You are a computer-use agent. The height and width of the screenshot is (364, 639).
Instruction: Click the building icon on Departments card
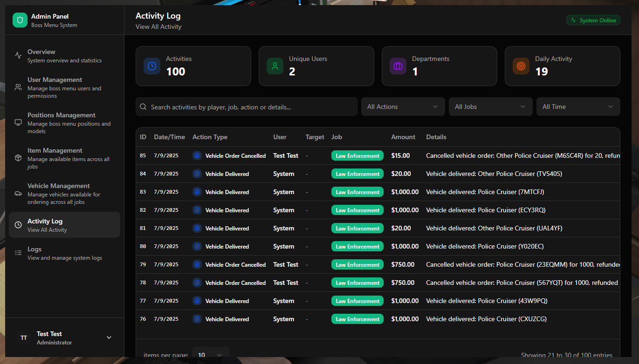click(398, 66)
